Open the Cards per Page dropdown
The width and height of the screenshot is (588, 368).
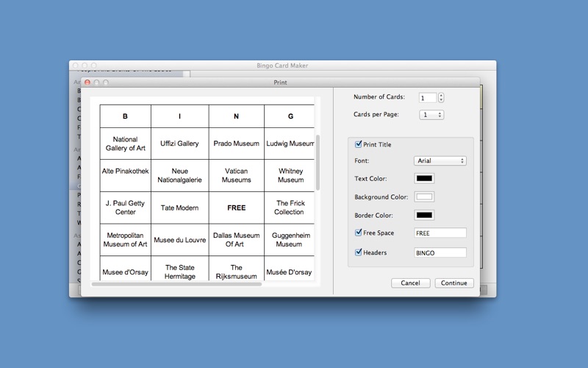click(x=431, y=115)
